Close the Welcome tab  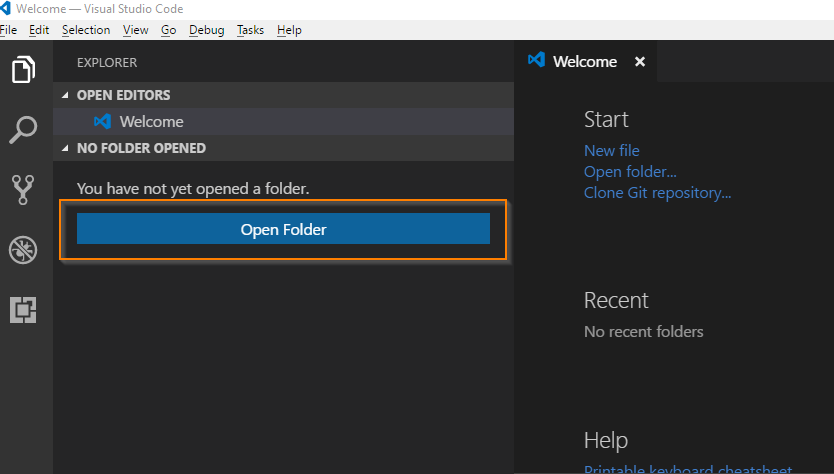click(640, 62)
